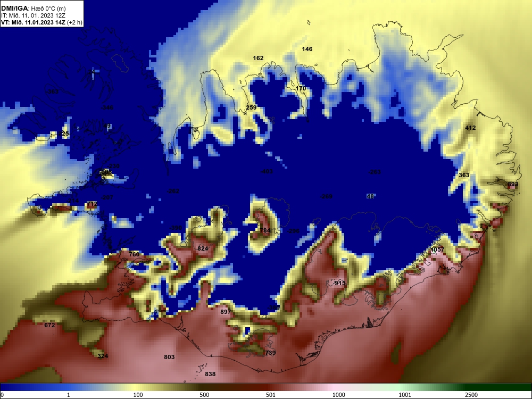Click the map value 760
Viewport: 532px width, 399px height.
point(134,254)
